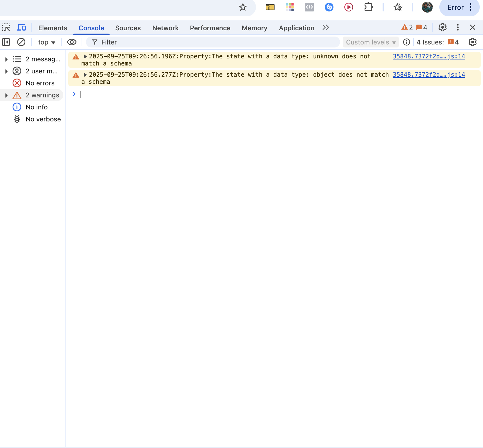The height and width of the screenshot is (448, 483).
Task: Click the browser extensions puzzle icon
Action: [x=368, y=7]
